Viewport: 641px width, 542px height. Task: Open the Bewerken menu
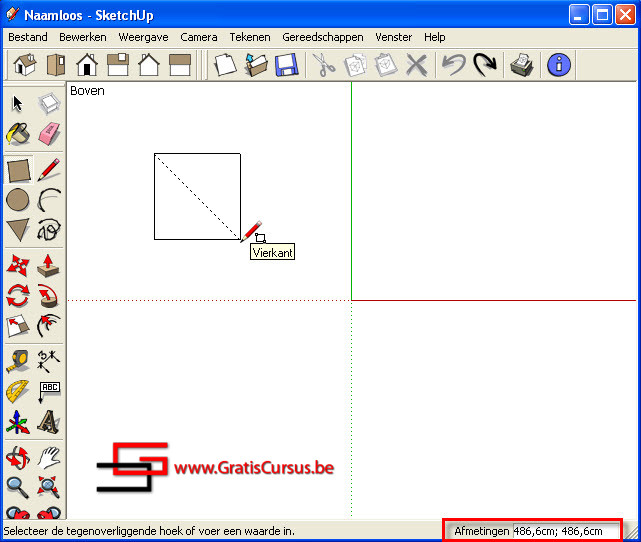click(x=83, y=37)
